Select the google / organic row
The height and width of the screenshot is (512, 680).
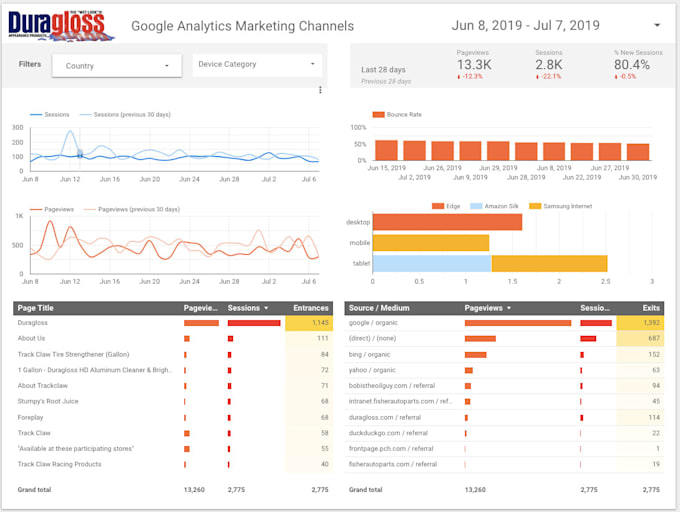504,323
